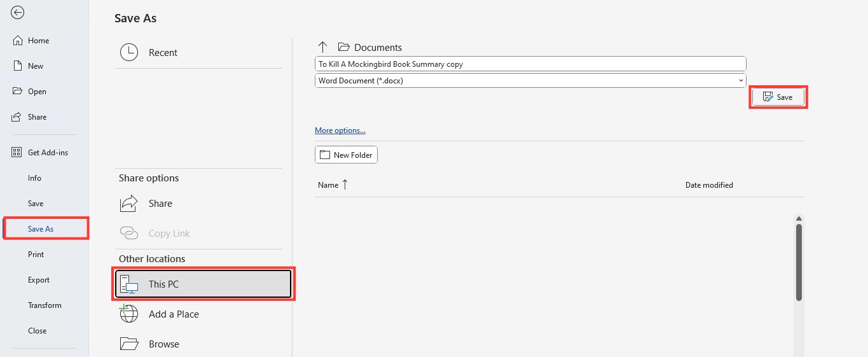Click the Get Add-ins grid icon
Screen dimensions: 868x357
click(17, 153)
